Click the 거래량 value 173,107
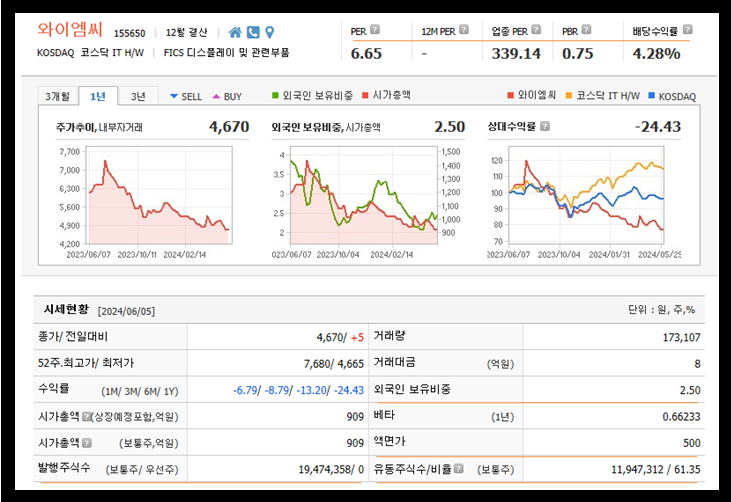Image resolution: width=731 pixels, height=502 pixels. click(x=682, y=337)
